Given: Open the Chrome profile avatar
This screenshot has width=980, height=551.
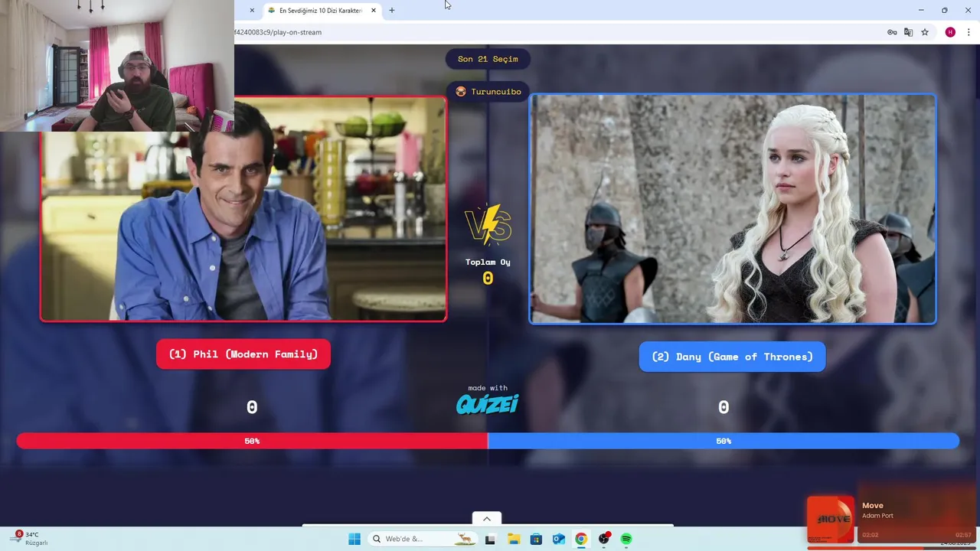Looking at the screenshot, I should [950, 32].
